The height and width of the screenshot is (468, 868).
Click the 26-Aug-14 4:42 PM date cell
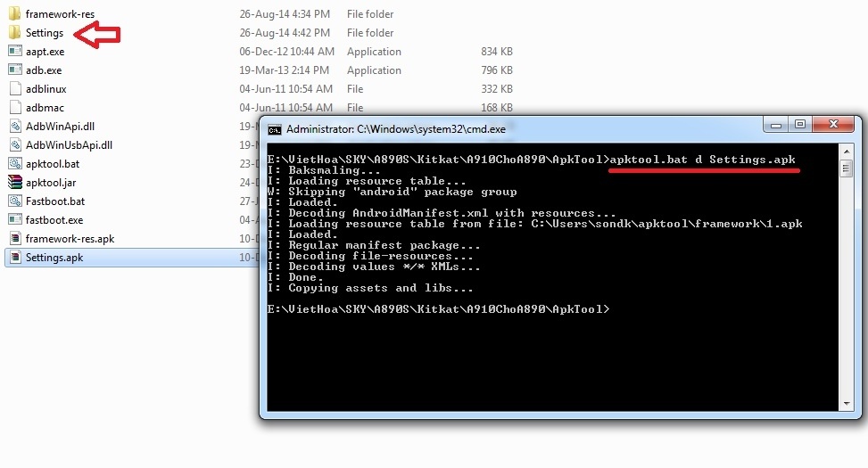(285, 33)
